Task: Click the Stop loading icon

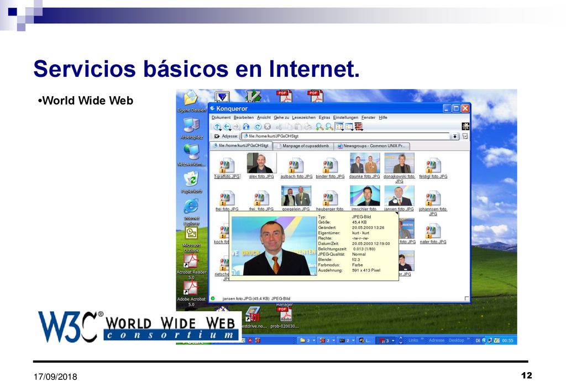Action: click(x=268, y=127)
